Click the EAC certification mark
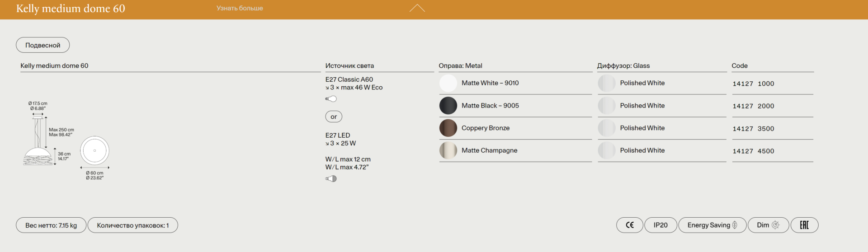 click(x=804, y=225)
